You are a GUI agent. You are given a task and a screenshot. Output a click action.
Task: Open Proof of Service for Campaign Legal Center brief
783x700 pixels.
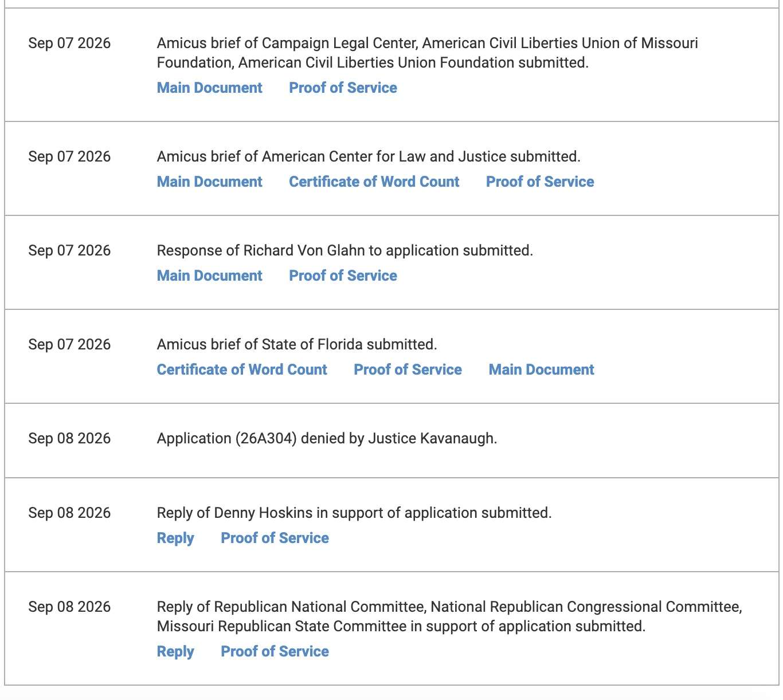coord(343,88)
